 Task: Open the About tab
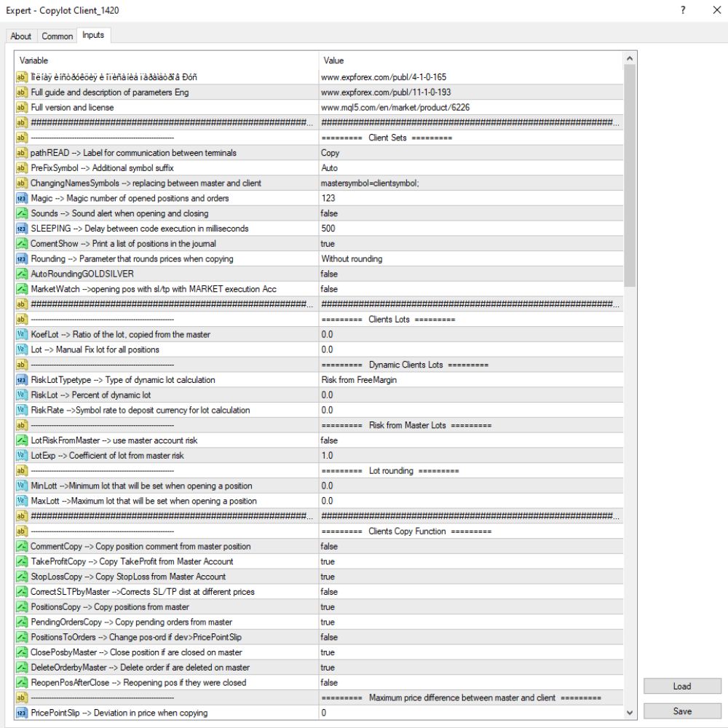point(21,36)
